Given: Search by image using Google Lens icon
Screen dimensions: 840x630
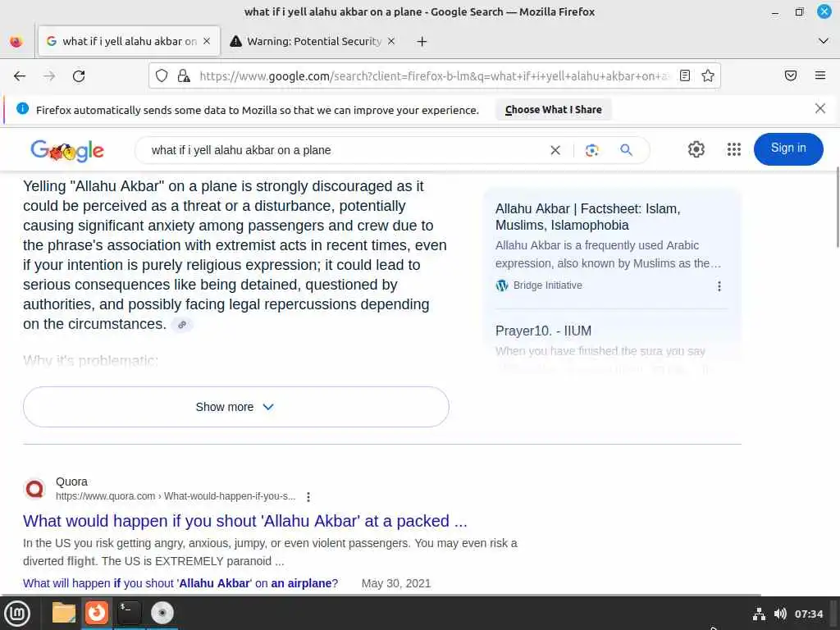Looking at the screenshot, I should pyautogui.click(x=591, y=151).
